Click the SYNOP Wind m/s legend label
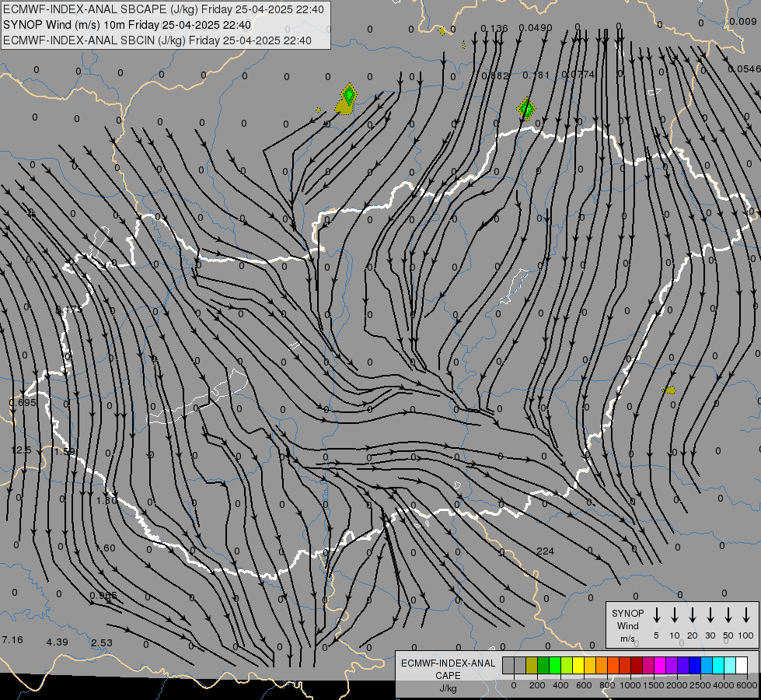 pyautogui.click(x=627, y=625)
